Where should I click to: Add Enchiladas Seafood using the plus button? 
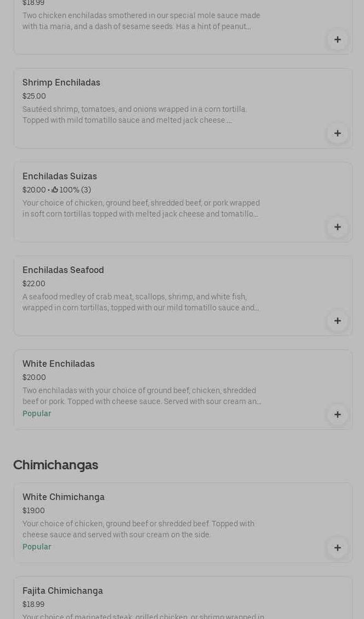pyautogui.click(x=337, y=321)
